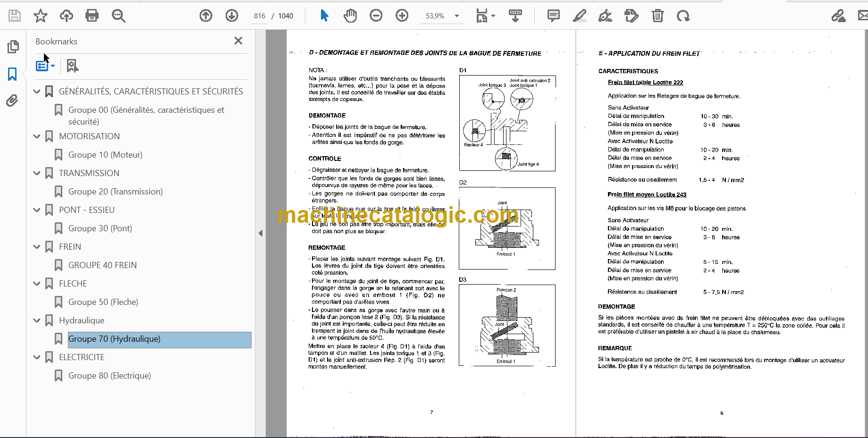The image size is (868, 438).
Task: Click the Print file icon
Action: pyautogui.click(x=92, y=16)
